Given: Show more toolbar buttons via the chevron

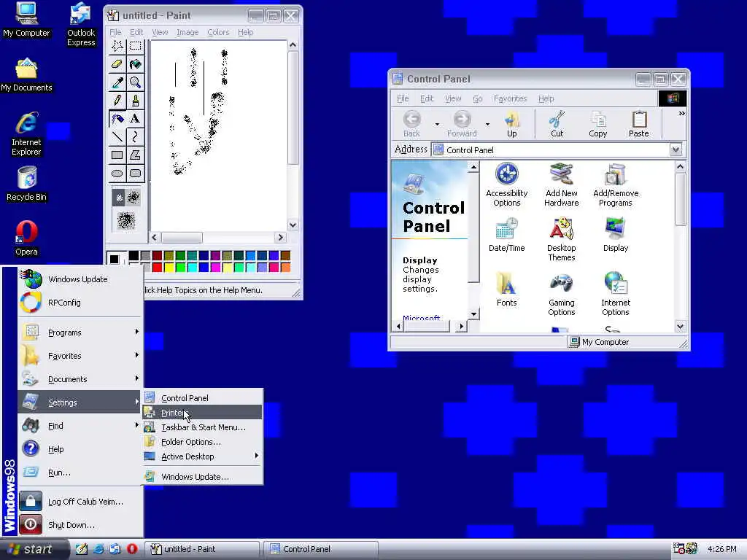Looking at the screenshot, I should (x=682, y=113).
